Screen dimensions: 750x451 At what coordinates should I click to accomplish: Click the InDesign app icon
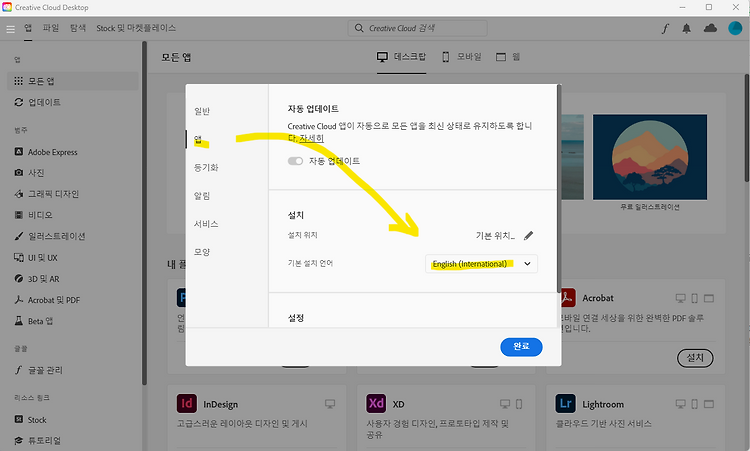(187, 404)
